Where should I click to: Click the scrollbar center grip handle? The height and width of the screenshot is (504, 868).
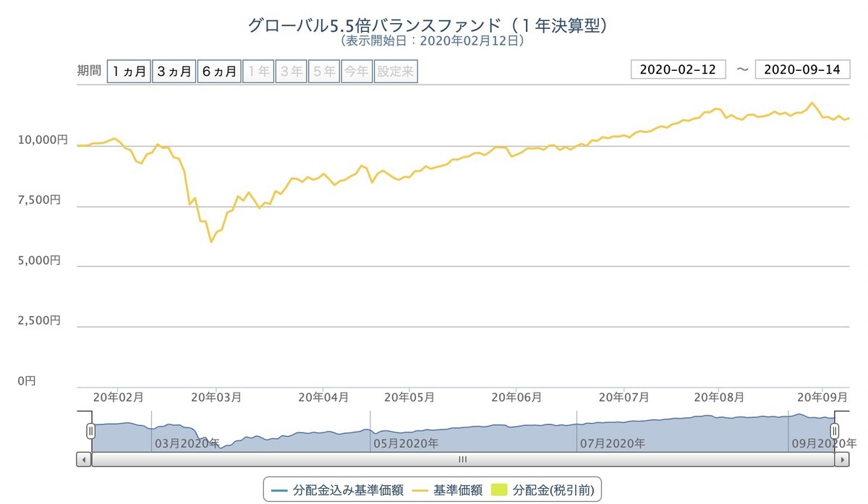pos(462,460)
